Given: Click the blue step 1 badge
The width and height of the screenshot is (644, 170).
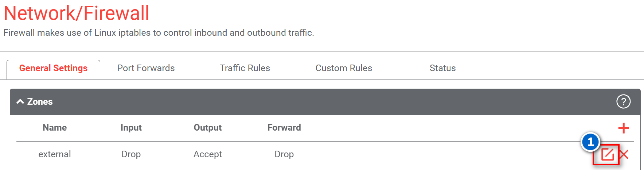Looking at the screenshot, I should coord(590,142).
